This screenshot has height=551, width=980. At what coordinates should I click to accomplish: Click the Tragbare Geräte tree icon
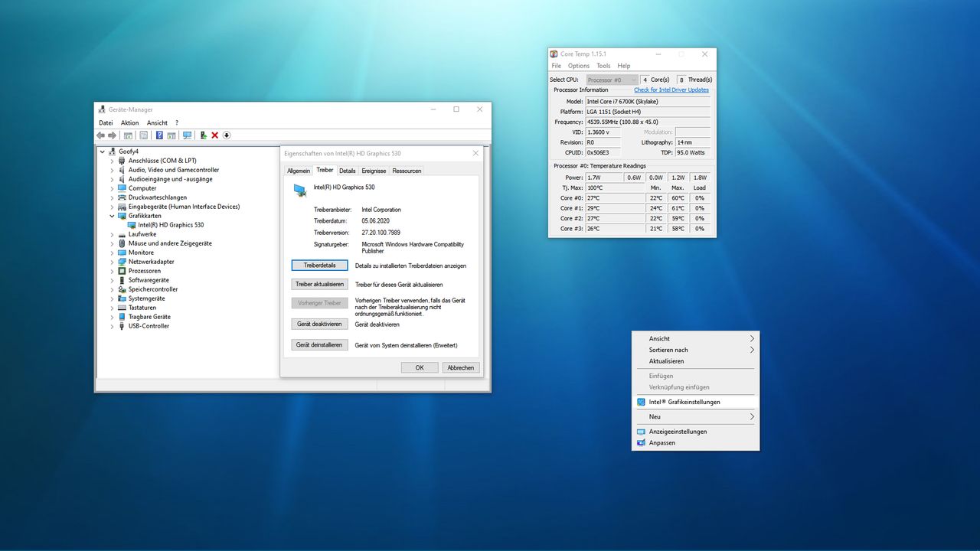(x=122, y=317)
